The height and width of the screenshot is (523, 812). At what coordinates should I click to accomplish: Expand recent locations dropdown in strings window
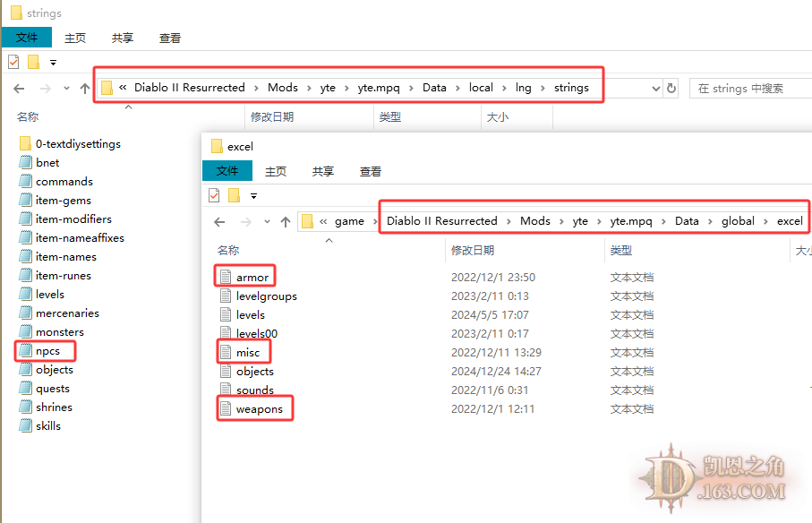coord(66,89)
